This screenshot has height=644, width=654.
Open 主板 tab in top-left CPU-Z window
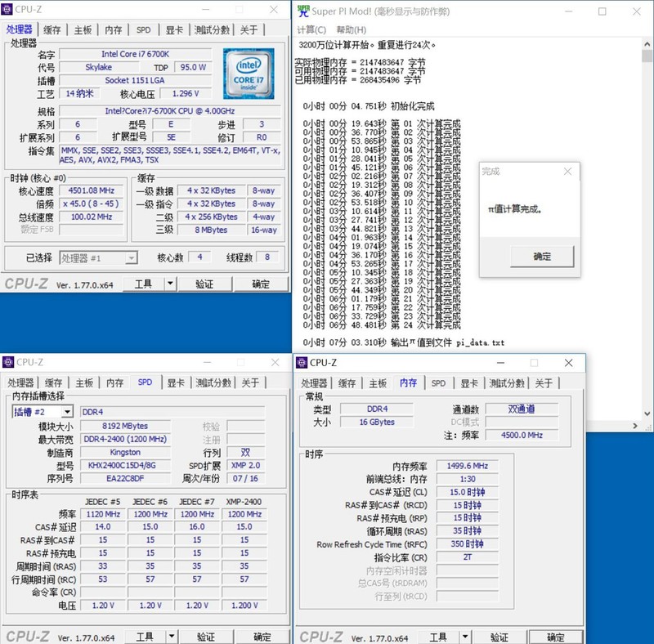click(x=83, y=30)
